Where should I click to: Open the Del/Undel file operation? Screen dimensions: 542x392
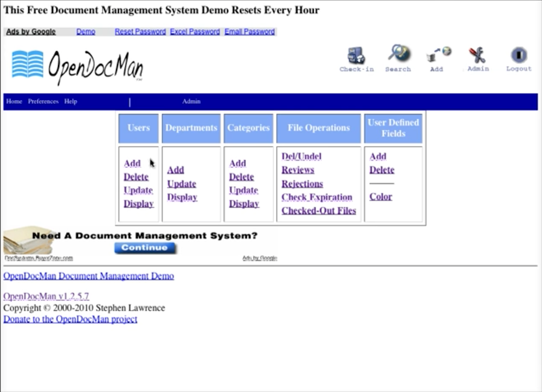301,156
